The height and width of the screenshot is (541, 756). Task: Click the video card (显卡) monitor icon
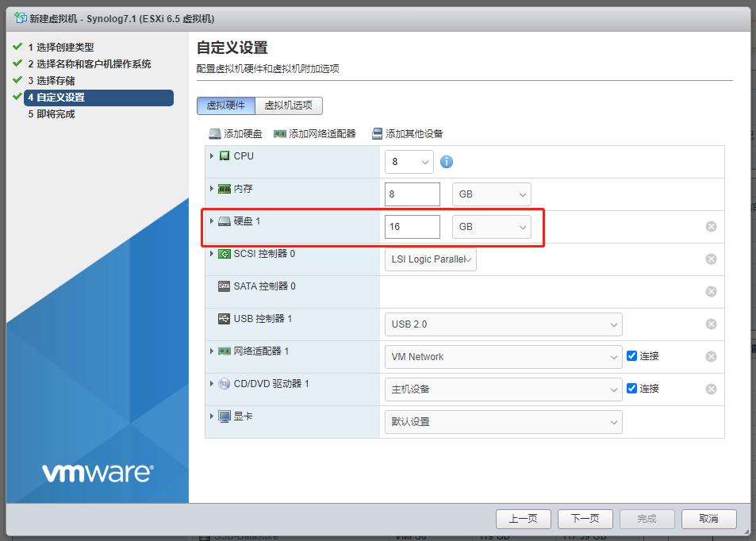(224, 416)
